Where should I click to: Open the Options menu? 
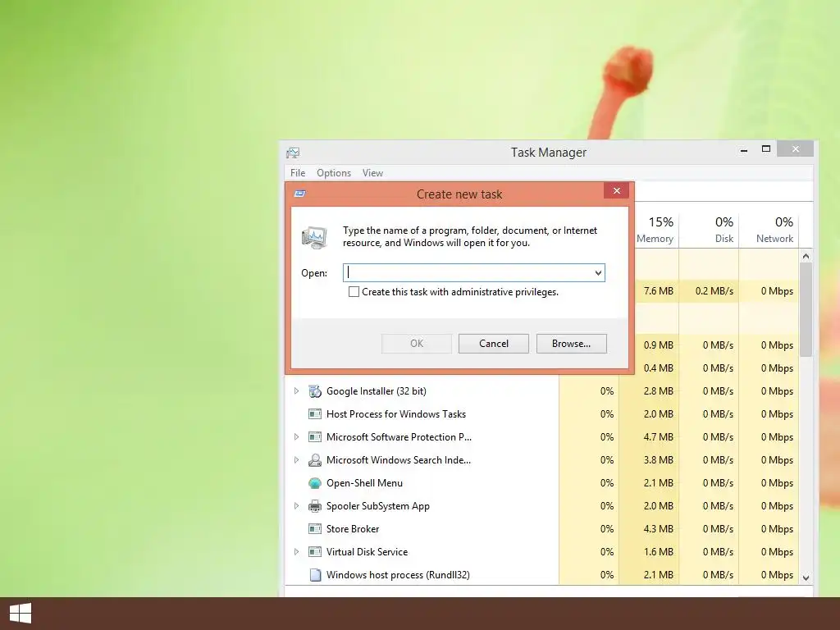coord(334,173)
